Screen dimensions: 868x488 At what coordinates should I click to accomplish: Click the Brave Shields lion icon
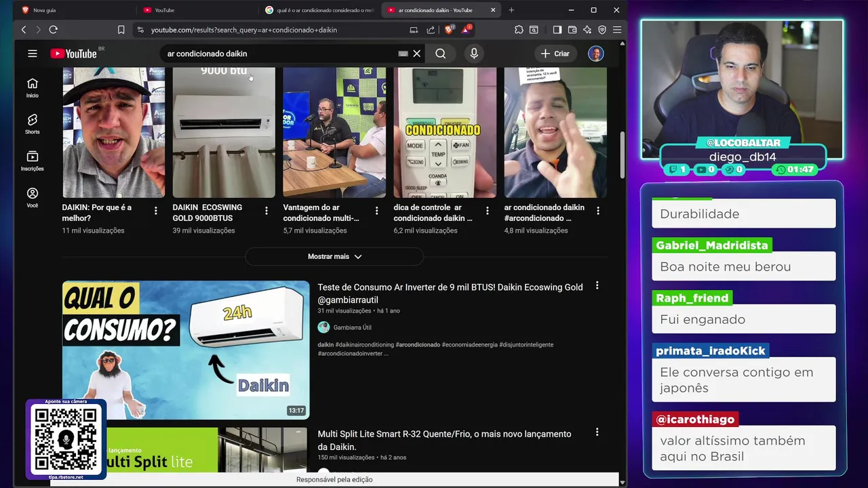click(x=449, y=30)
